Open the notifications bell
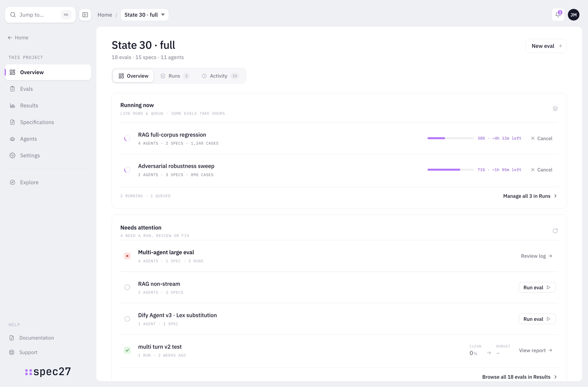588x387 pixels. point(558,15)
